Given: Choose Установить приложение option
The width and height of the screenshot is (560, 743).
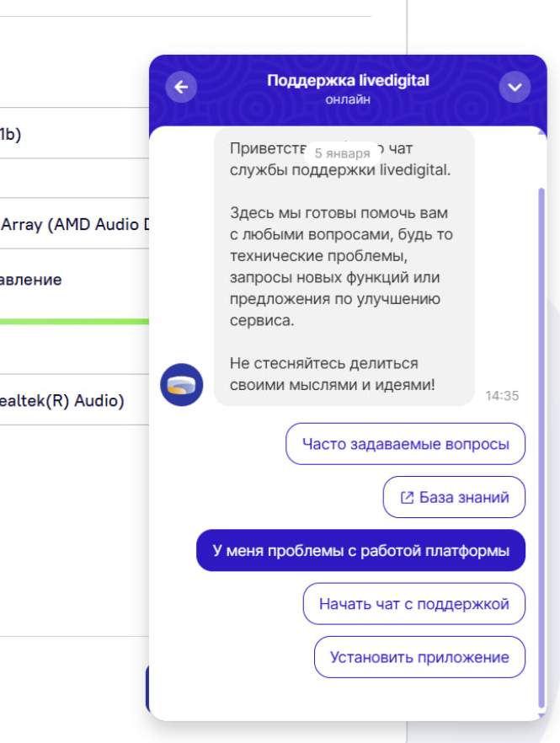Looking at the screenshot, I should pyautogui.click(x=419, y=657).
